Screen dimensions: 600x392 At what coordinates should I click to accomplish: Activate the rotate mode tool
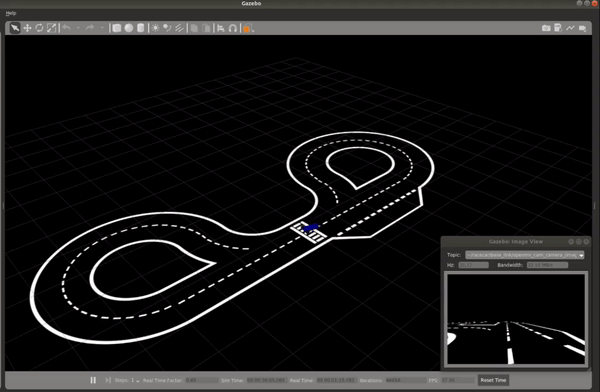39,28
